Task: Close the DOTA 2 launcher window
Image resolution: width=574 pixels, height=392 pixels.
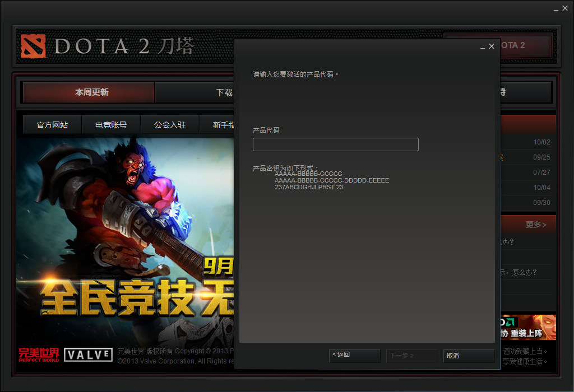Action: 565,8
